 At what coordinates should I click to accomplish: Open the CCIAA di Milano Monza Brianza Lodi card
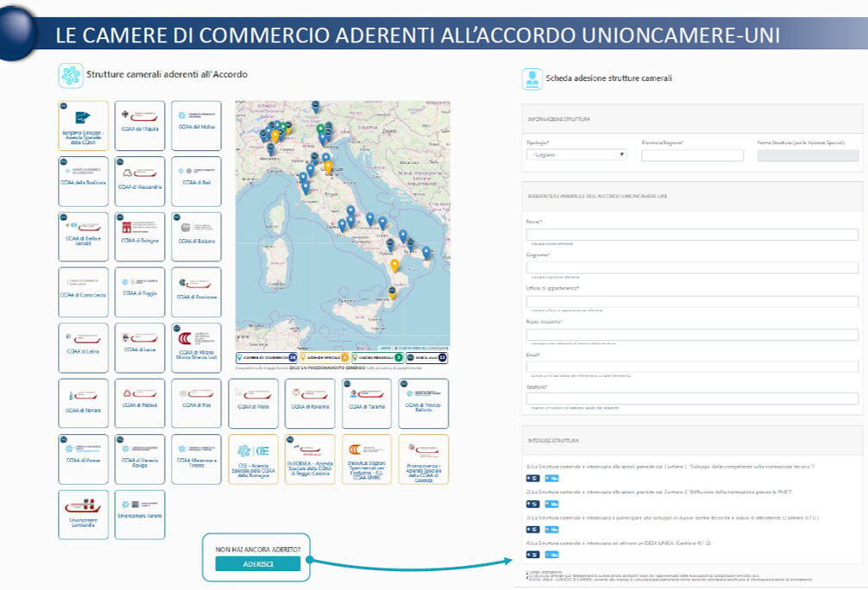[x=196, y=348]
